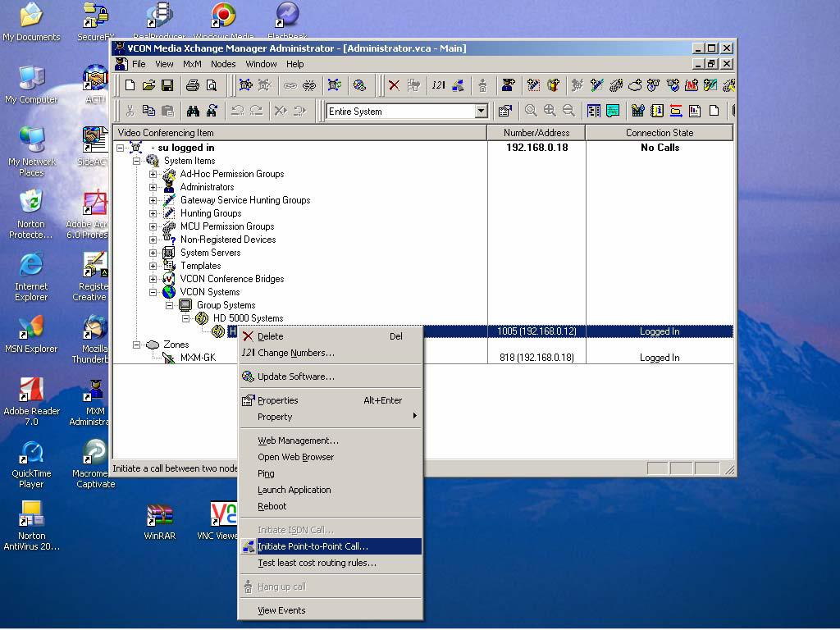Expand the Gateway Service Hunting Groups node
This screenshot has width=840, height=630.
tap(153, 200)
